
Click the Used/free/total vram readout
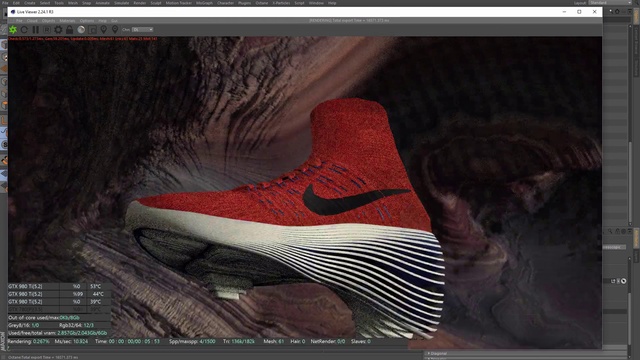[58, 333]
